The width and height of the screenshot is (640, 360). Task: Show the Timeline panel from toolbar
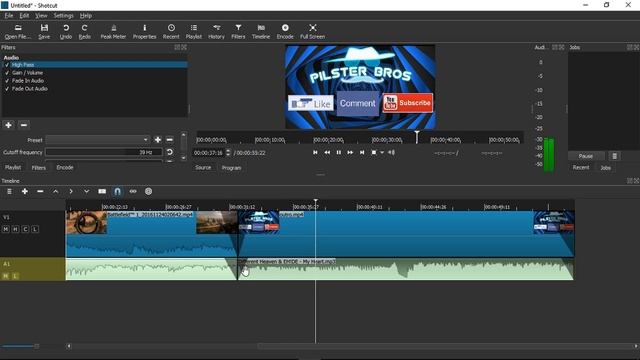click(261, 31)
